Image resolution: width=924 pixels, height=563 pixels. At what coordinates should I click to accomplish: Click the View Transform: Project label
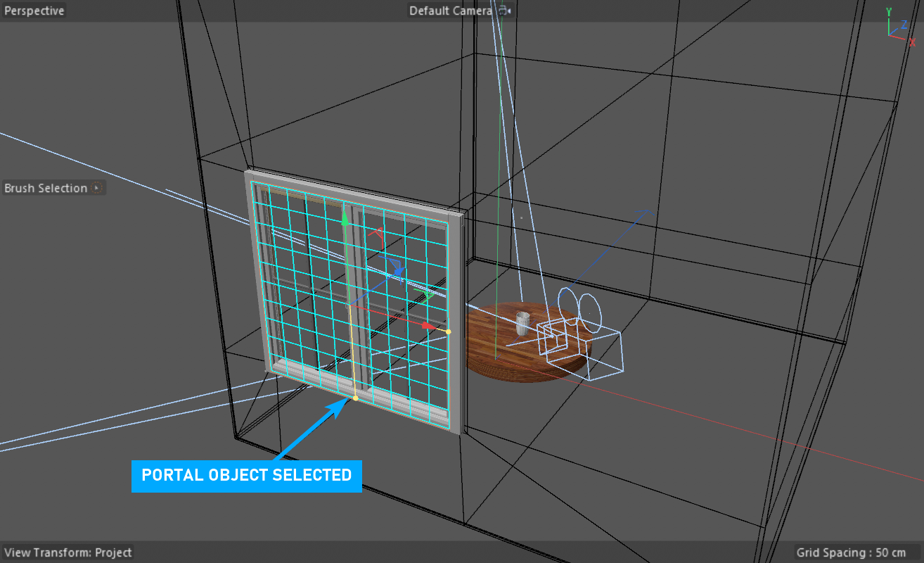pos(68,552)
